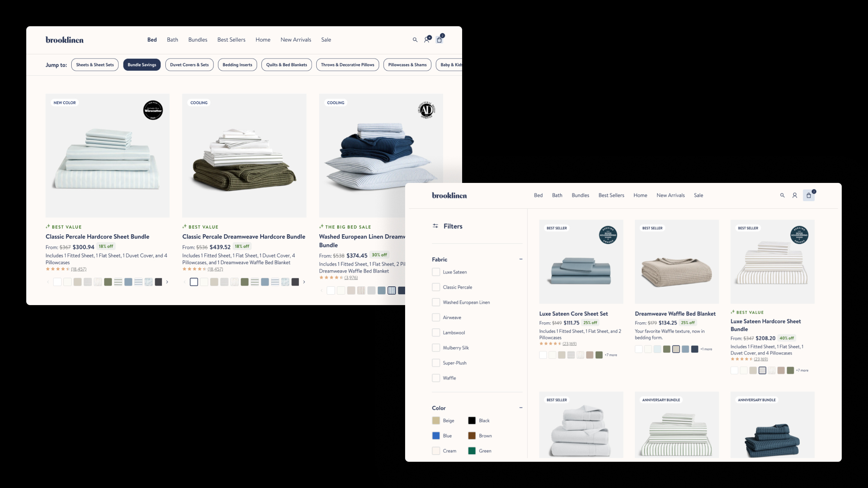Enable the Washed European Linen checkbox
The image size is (868, 488).
pyautogui.click(x=436, y=302)
